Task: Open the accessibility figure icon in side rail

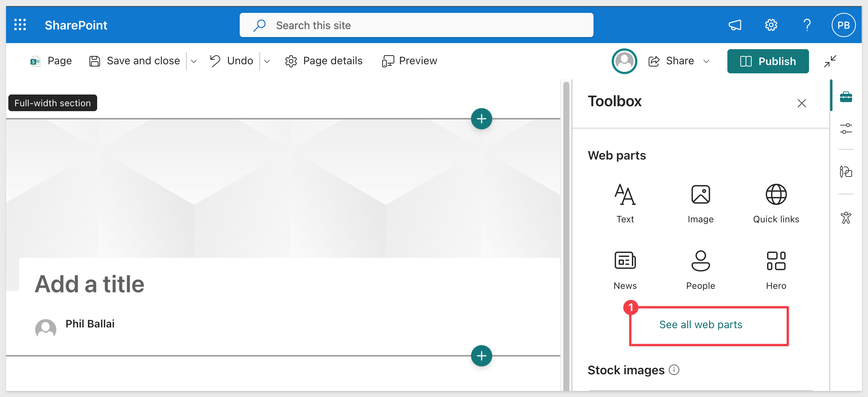Action: (x=846, y=218)
